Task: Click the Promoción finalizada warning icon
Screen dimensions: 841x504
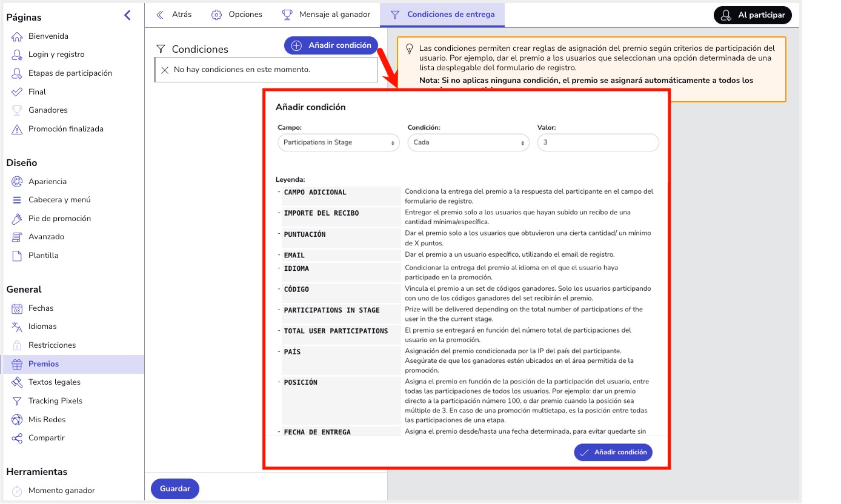Action: 17,129
